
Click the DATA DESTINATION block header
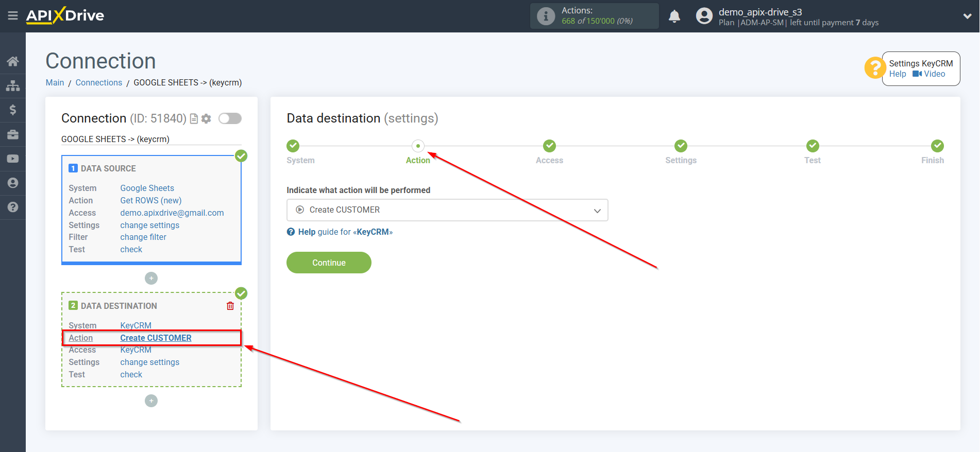[x=113, y=306]
